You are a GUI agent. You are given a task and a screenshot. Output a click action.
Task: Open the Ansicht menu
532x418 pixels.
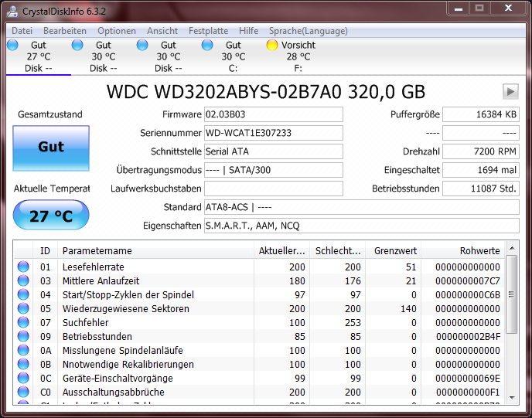tap(162, 31)
